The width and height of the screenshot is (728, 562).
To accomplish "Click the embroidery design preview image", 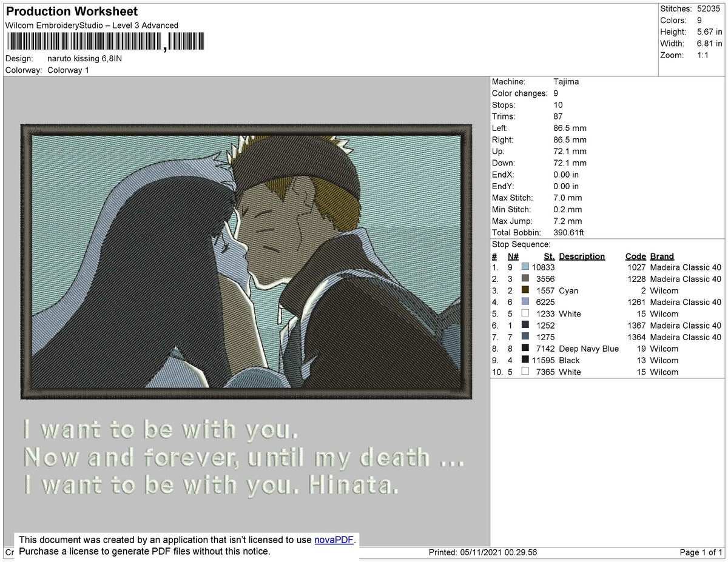I will coord(246,261).
